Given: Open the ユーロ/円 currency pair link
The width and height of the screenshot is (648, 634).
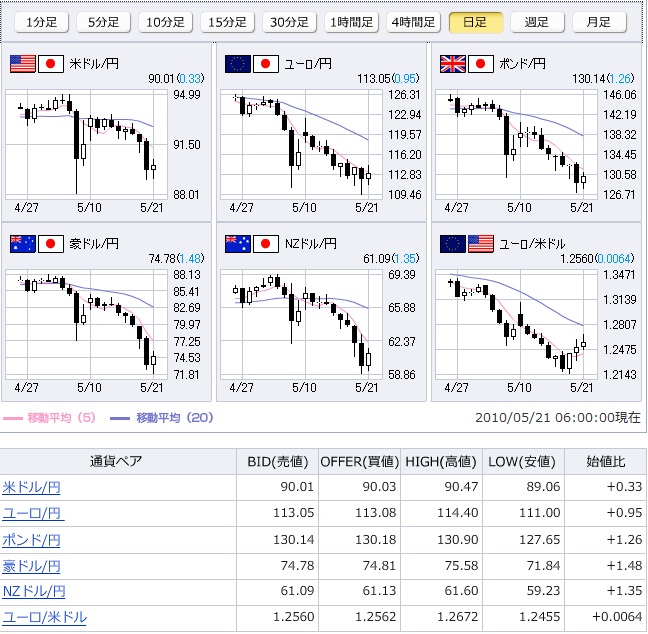Looking at the screenshot, I should [33, 513].
